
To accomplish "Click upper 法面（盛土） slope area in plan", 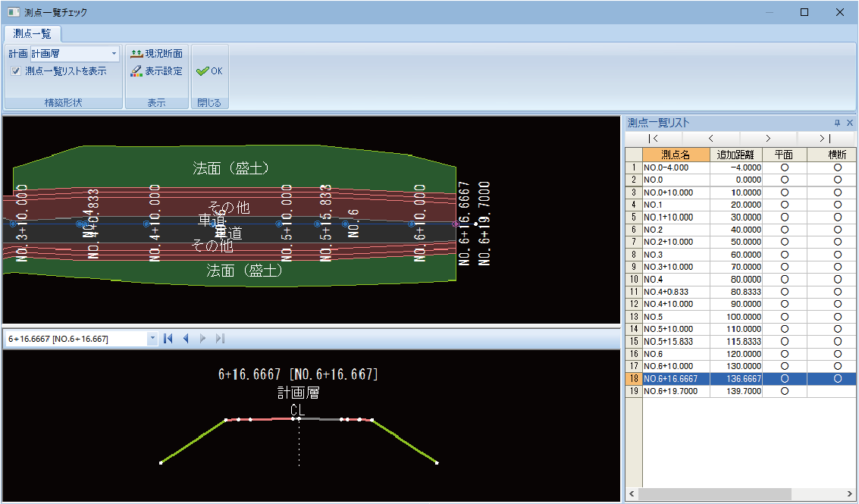I will (230, 167).
